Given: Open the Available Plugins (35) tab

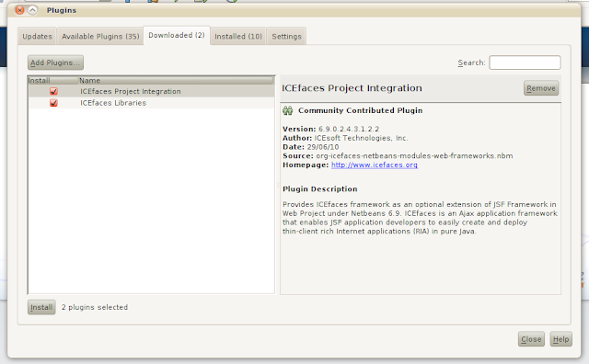Looking at the screenshot, I should tap(100, 37).
